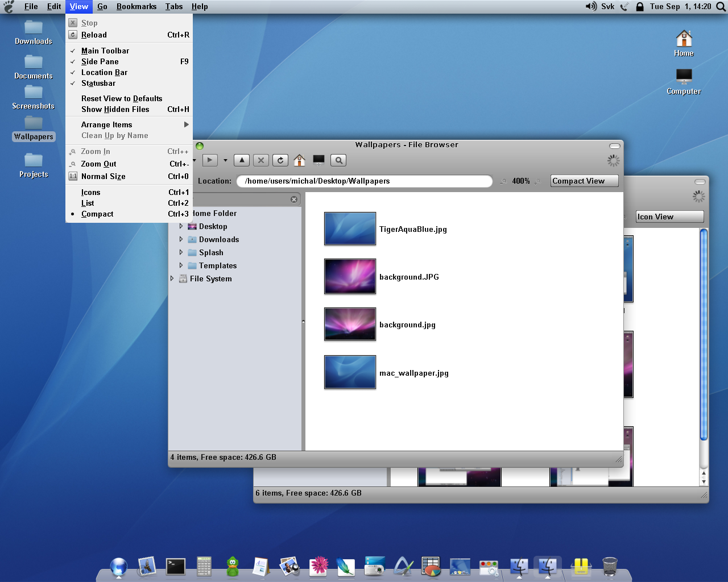Open Computer via toolbar monitor icon
The height and width of the screenshot is (582, 728).
coord(318,160)
